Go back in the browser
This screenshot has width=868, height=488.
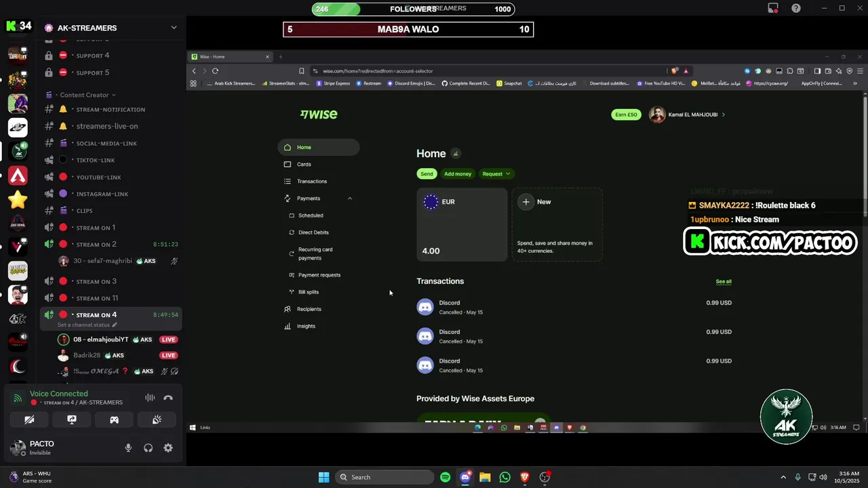194,70
